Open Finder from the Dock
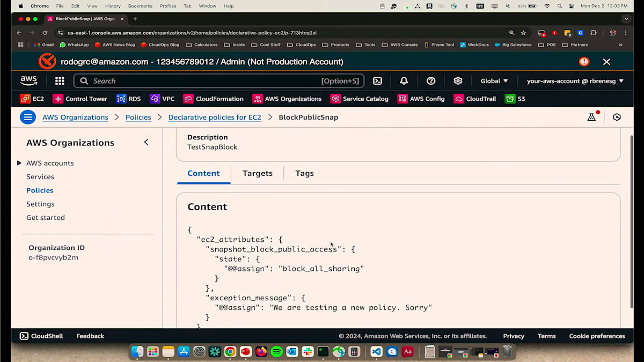 click(137, 352)
